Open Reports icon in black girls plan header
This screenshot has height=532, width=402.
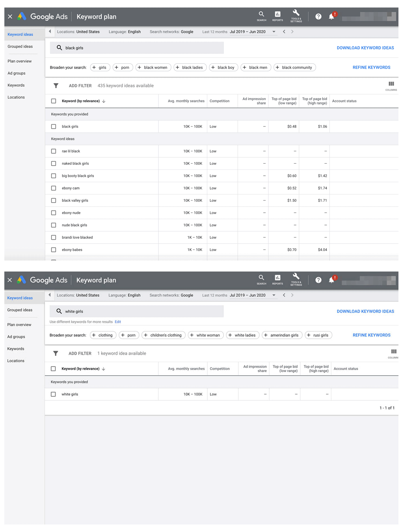click(277, 16)
